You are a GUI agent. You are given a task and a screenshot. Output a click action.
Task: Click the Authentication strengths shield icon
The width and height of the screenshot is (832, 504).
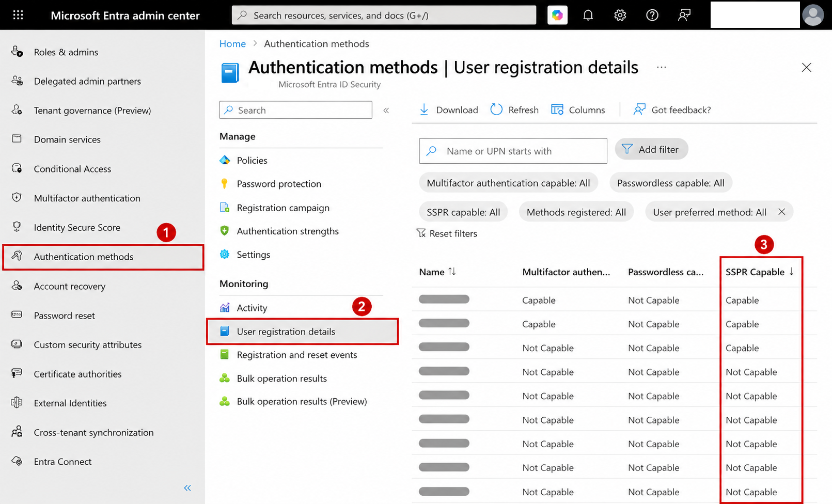coord(224,231)
